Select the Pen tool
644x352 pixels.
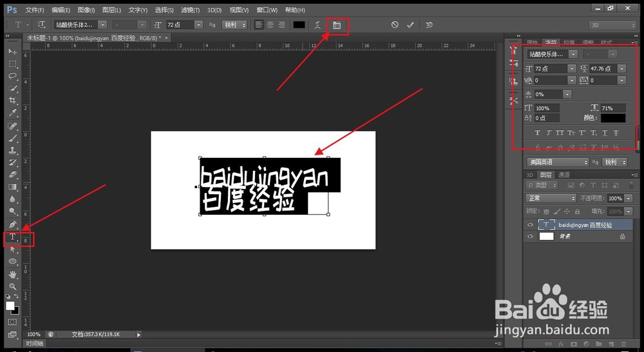coord(13,224)
